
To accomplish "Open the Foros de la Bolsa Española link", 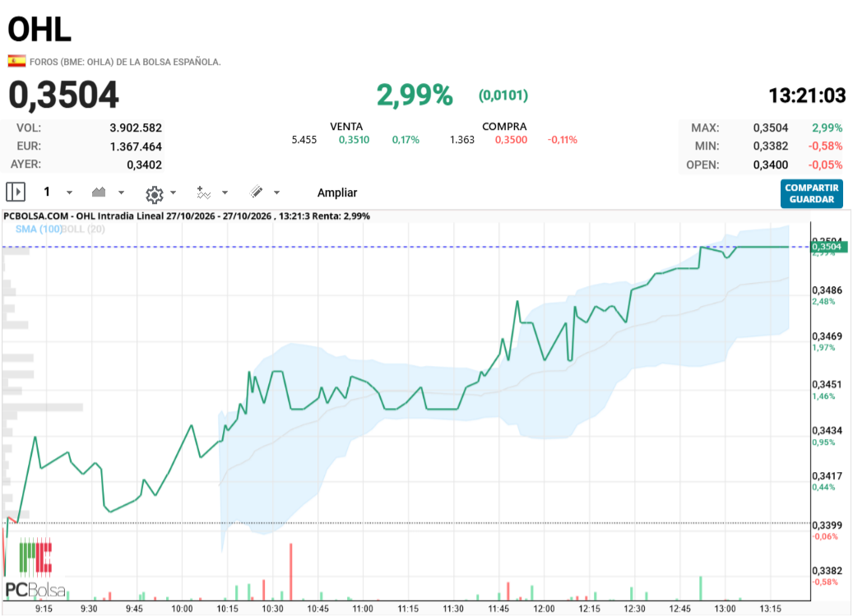I will point(125,62).
